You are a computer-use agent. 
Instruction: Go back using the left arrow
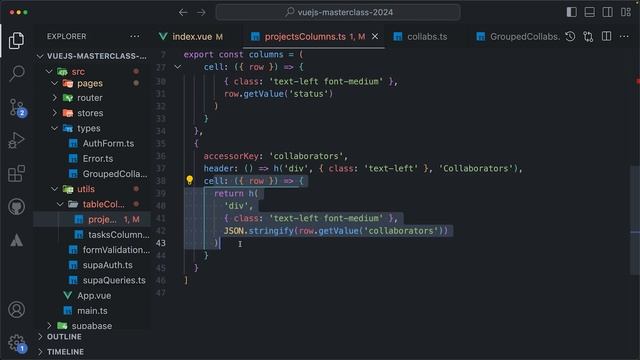tap(183, 12)
